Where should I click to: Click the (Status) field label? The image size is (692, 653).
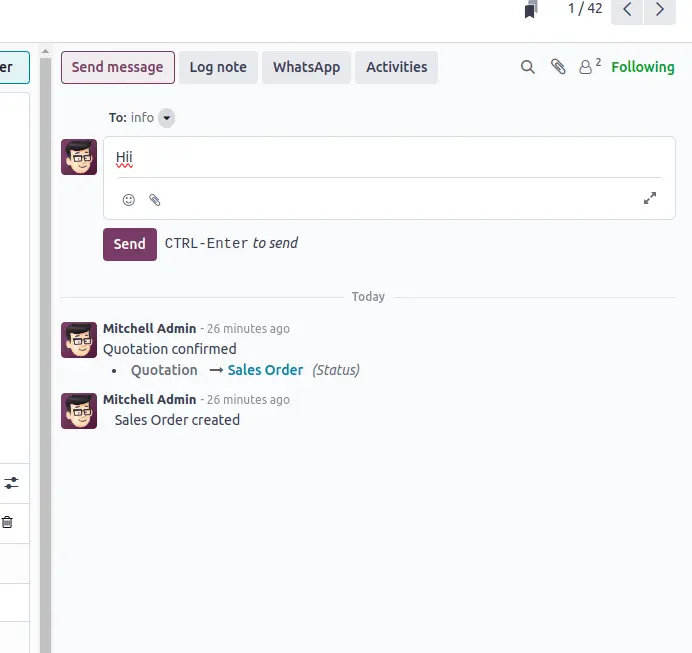point(336,370)
